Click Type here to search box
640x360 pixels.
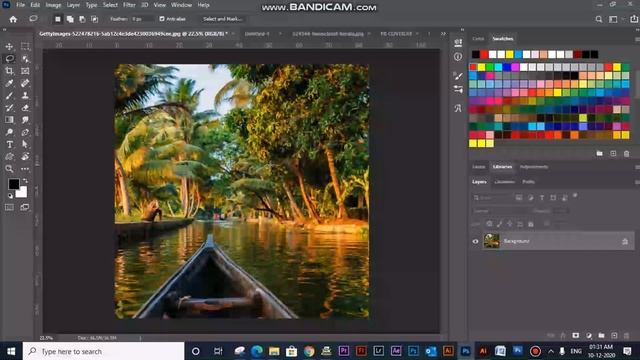pyautogui.click(x=103, y=351)
